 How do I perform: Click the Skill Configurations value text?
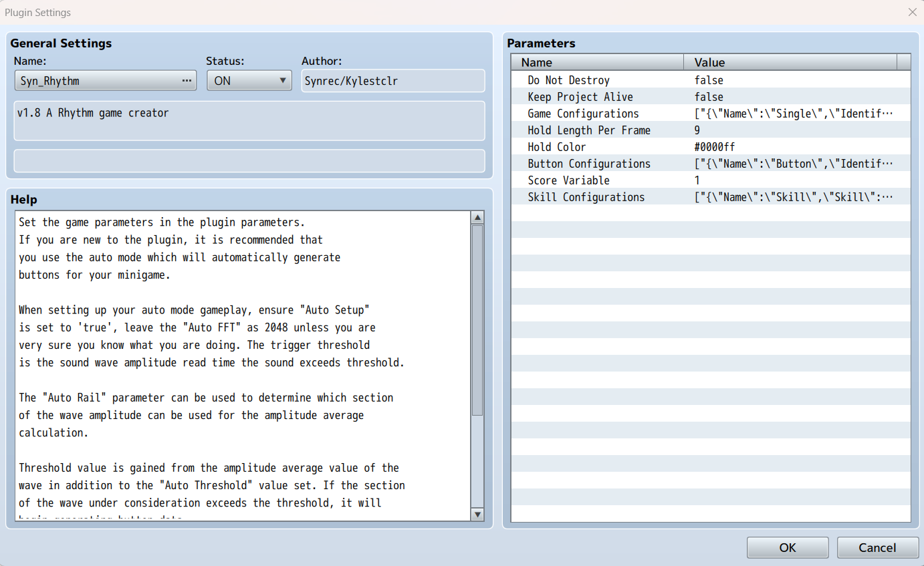pyautogui.click(x=794, y=197)
